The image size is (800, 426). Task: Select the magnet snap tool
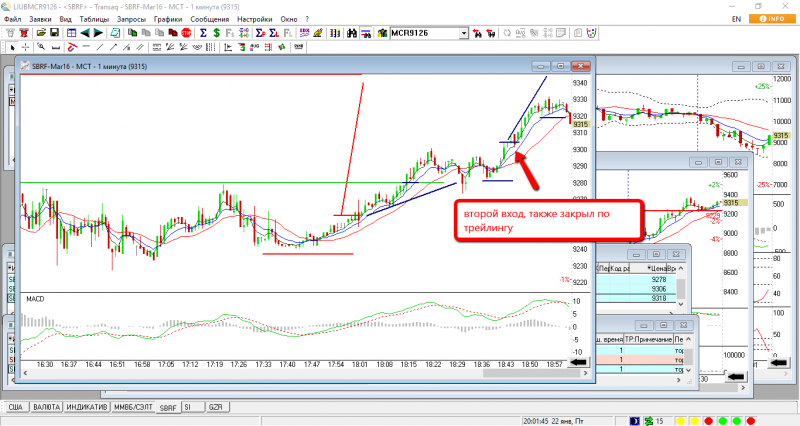point(72,47)
